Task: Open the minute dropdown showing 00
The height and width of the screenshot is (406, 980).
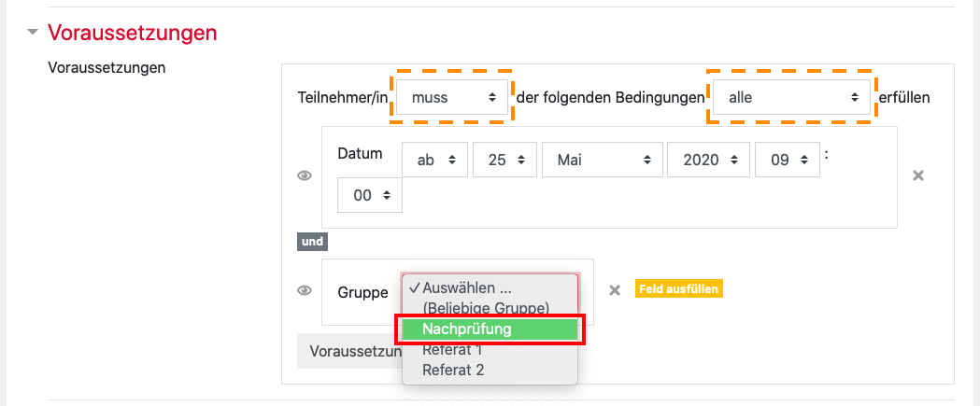Action: tap(370, 195)
